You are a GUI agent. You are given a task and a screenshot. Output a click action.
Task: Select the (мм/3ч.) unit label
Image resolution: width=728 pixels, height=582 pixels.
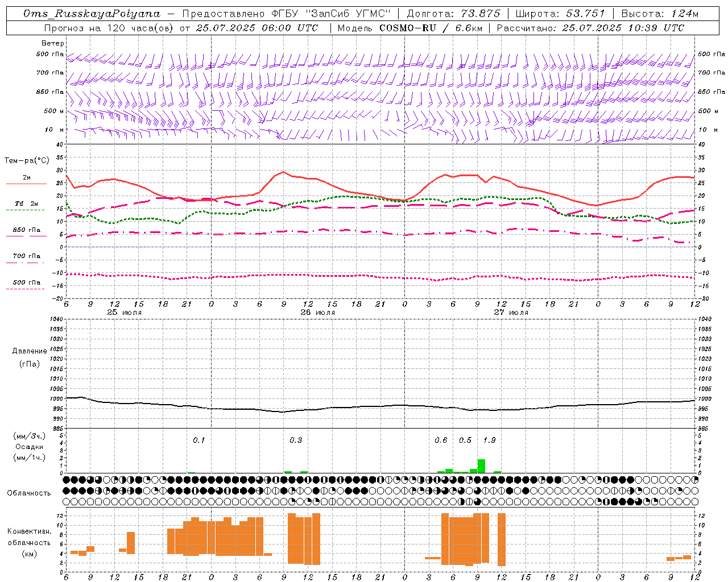[29, 436]
